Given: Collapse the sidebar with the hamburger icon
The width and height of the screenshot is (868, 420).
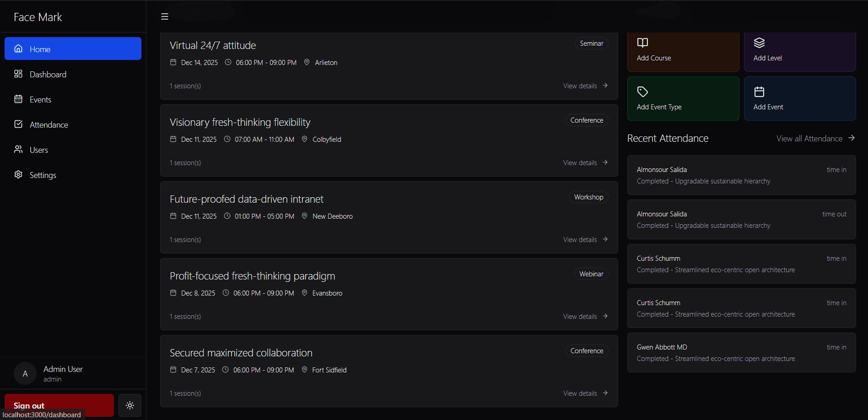Looking at the screenshot, I should click(164, 16).
